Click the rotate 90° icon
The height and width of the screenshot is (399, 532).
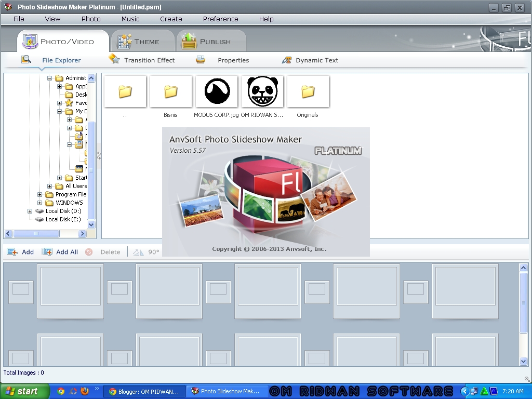(138, 252)
